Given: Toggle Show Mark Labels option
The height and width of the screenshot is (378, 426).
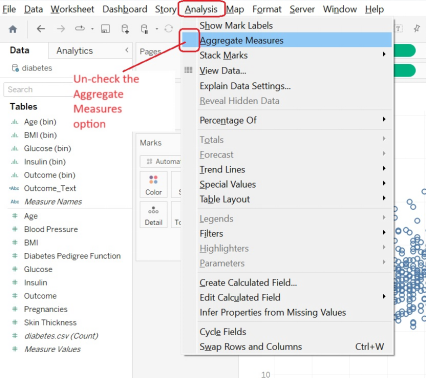Looking at the screenshot, I should [x=288, y=25].
